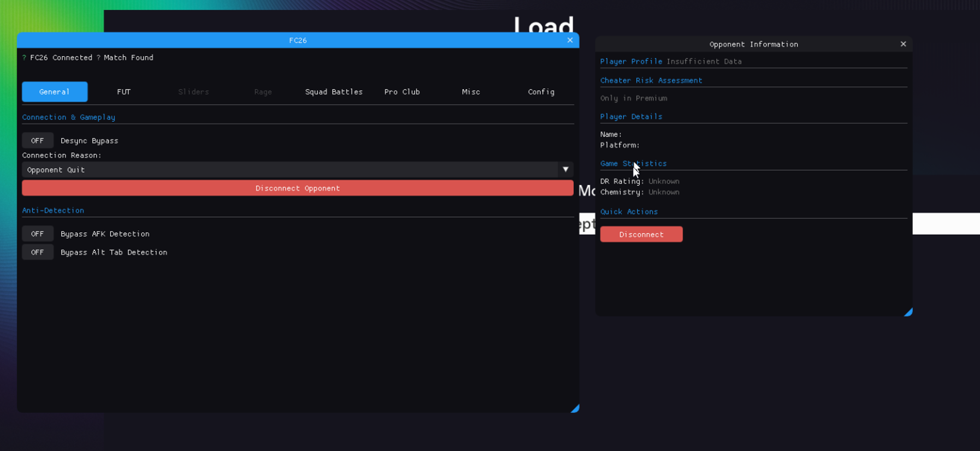Image resolution: width=980 pixels, height=451 pixels.
Task: Click the greyed-out Sliders tab
Action: pyautogui.click(x=193, y=92)
